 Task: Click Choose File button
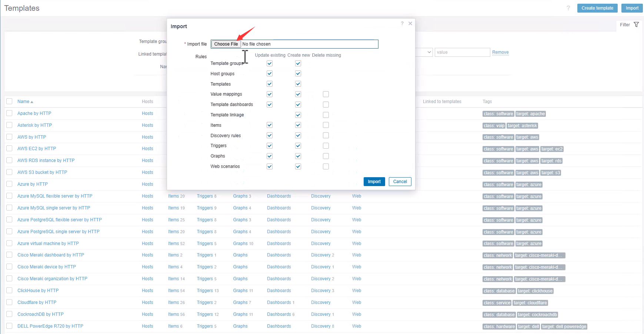coord(226,44)
